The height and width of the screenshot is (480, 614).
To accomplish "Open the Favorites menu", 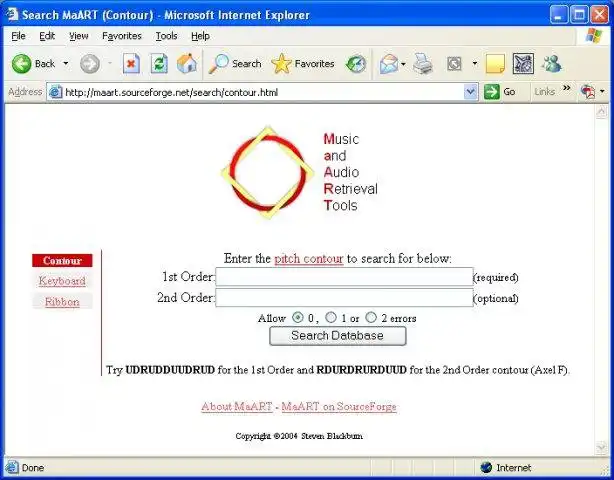I will tap(122, 36).
